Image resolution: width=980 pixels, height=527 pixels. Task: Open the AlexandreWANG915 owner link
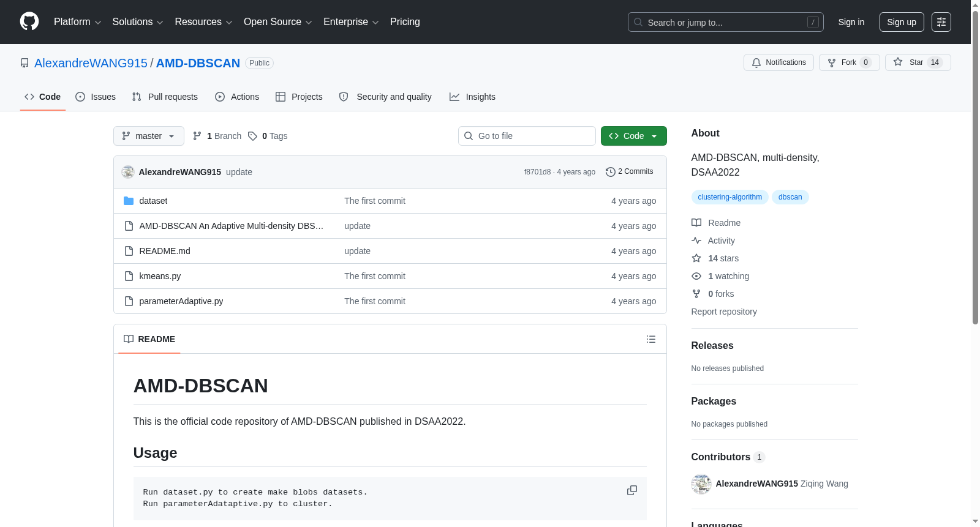[91, 63]
